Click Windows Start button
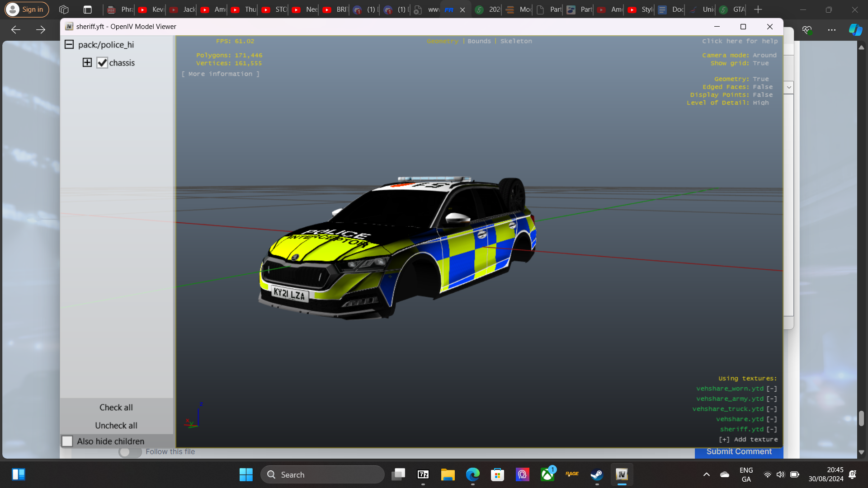This screenshot has height=488, width=868. coord(246,474)
